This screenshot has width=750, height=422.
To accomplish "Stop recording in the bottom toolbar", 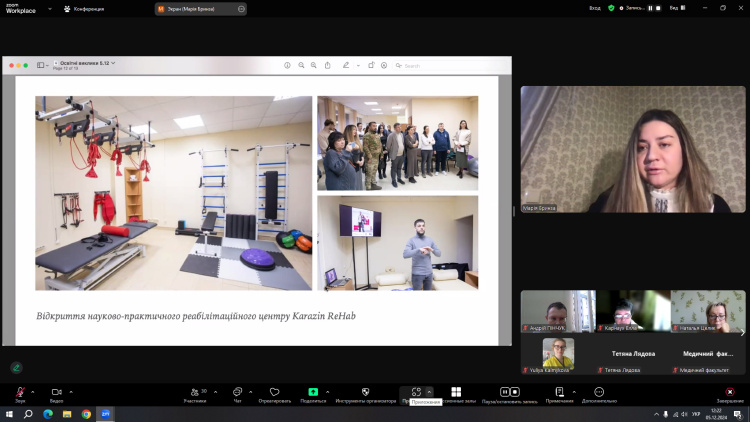I will pyautogui.click(x=515, y=392).
